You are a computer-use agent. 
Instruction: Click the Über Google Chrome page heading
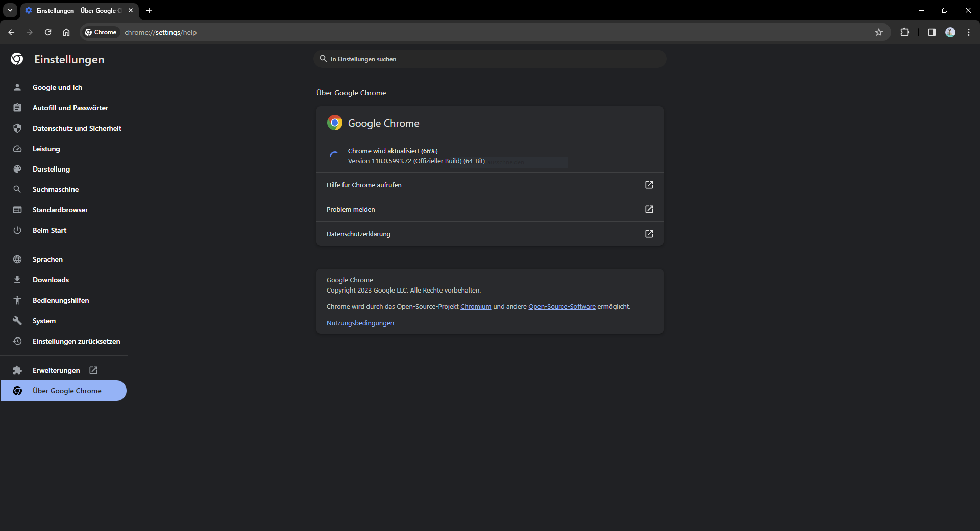point(351,93)
